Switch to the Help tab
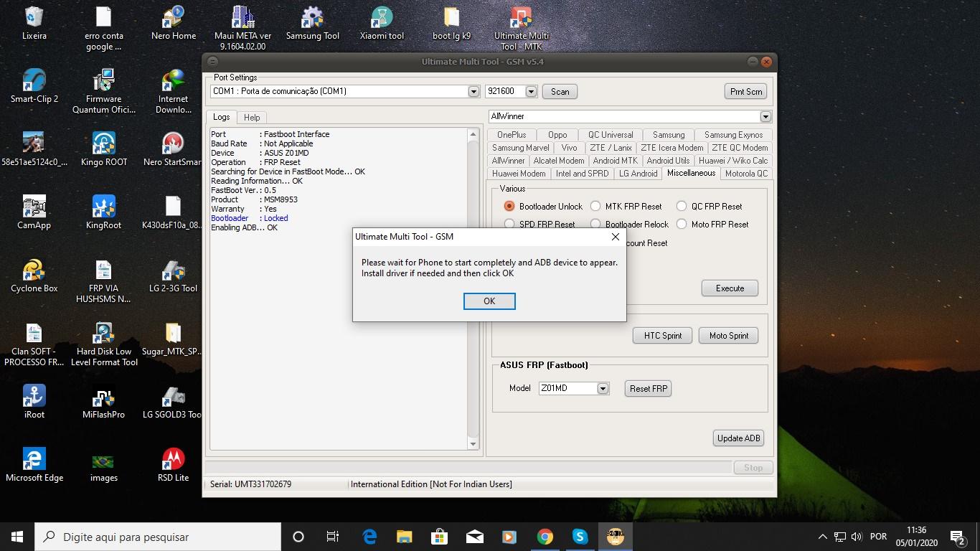This screenshot has height=551, width=980. (x=252, y=118)
